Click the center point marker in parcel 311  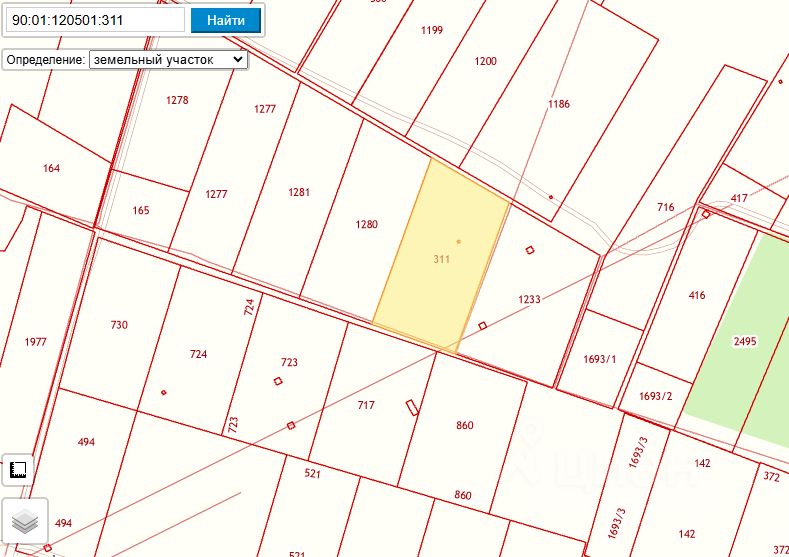(x=458, y=242)
